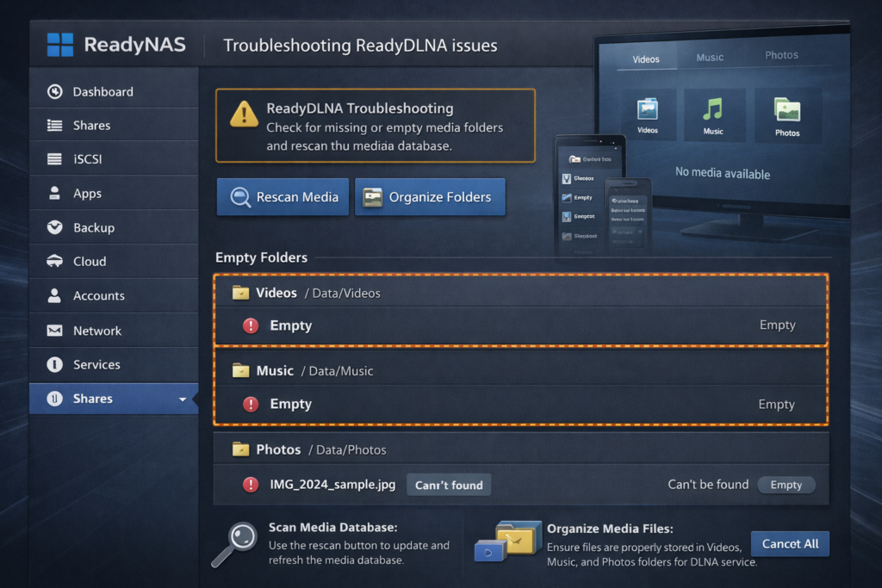The width and height of the screenshot is (882, 588).
Task: Open Backup from the sidebar
Action: click(x=93, y=227)
